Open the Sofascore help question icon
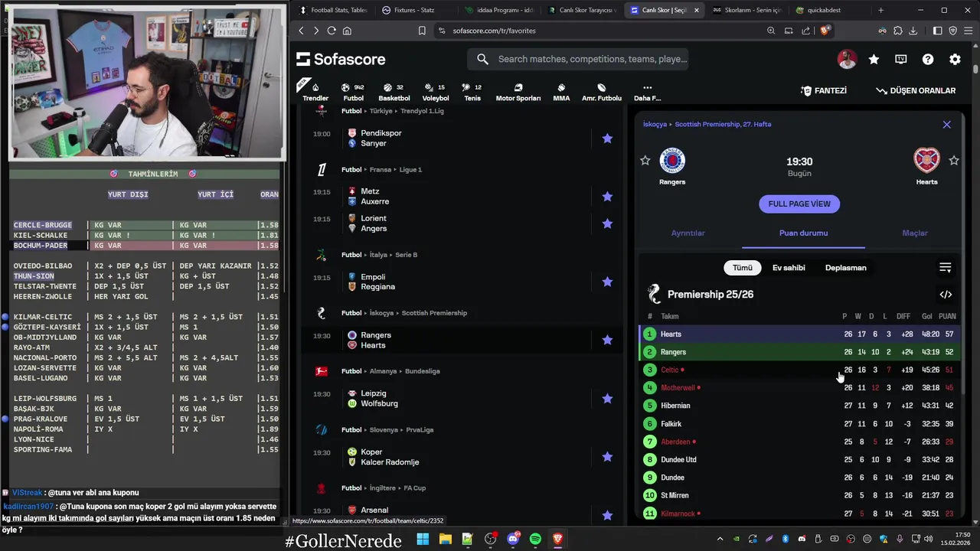980x551 pixels. (928, 59)
